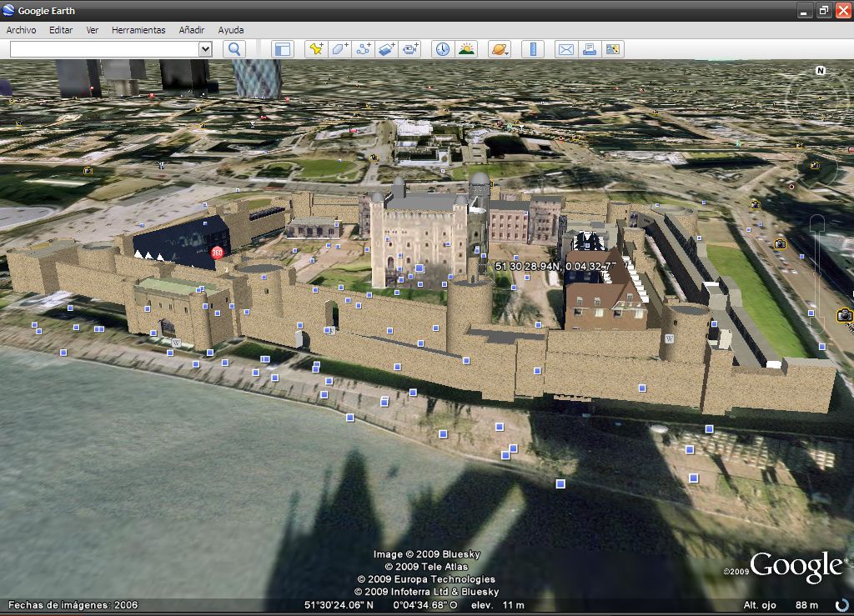Click the compass N north indicator
This screenshot has width=854, height=616.
point(821,71)
